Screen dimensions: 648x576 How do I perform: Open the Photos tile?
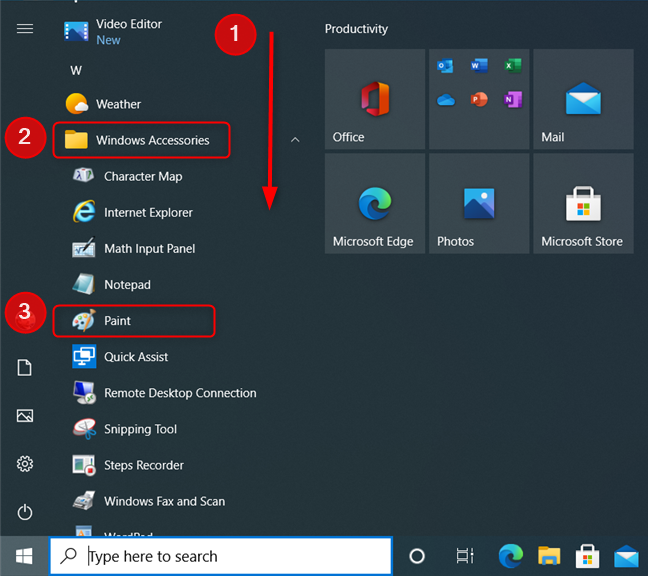(479, 203)
